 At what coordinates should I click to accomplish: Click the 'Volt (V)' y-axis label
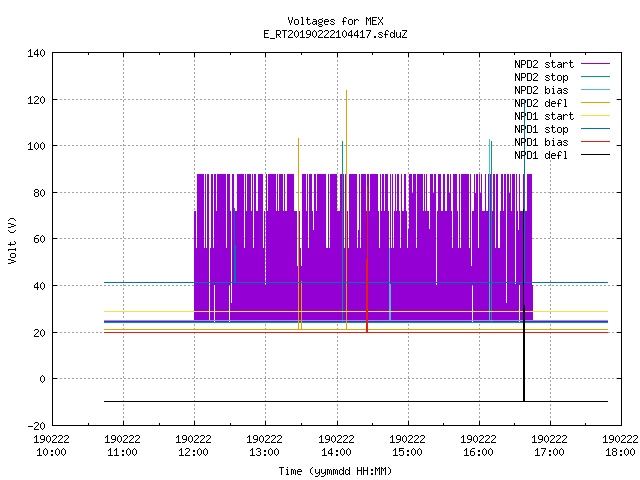[x=12, y=240]
